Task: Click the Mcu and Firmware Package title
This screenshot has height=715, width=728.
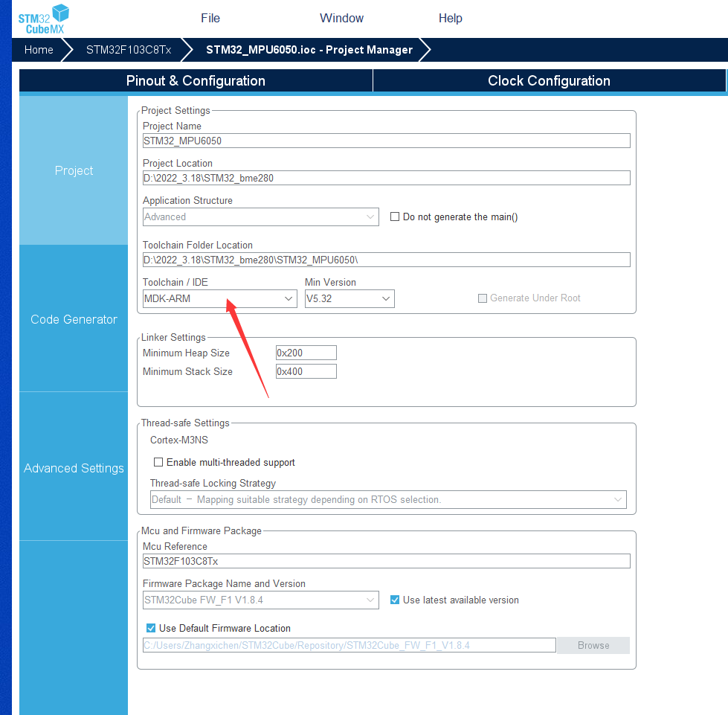Action: [201, 530]
